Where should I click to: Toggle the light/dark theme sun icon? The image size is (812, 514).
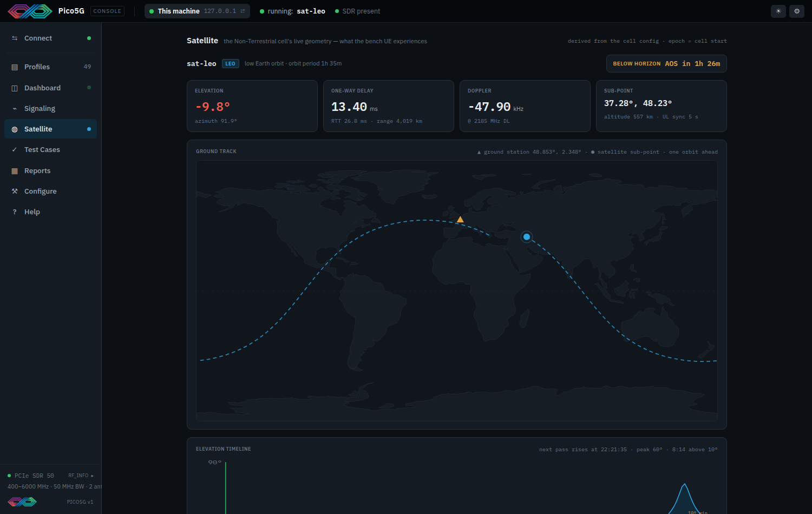click(778, 11)
